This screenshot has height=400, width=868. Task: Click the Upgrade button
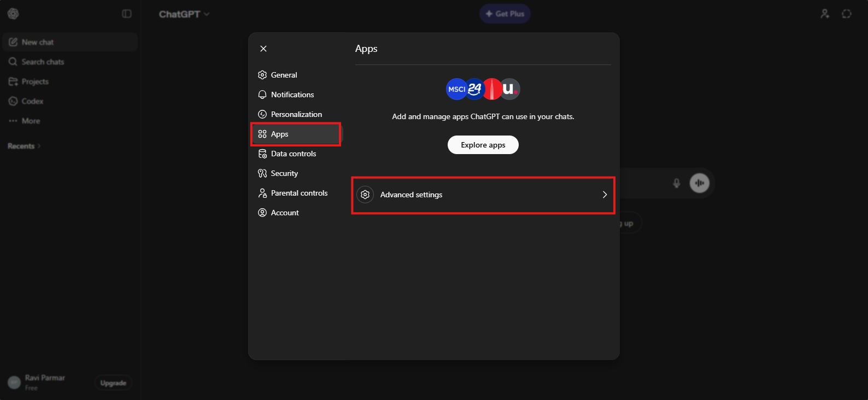tap(113, 383)
